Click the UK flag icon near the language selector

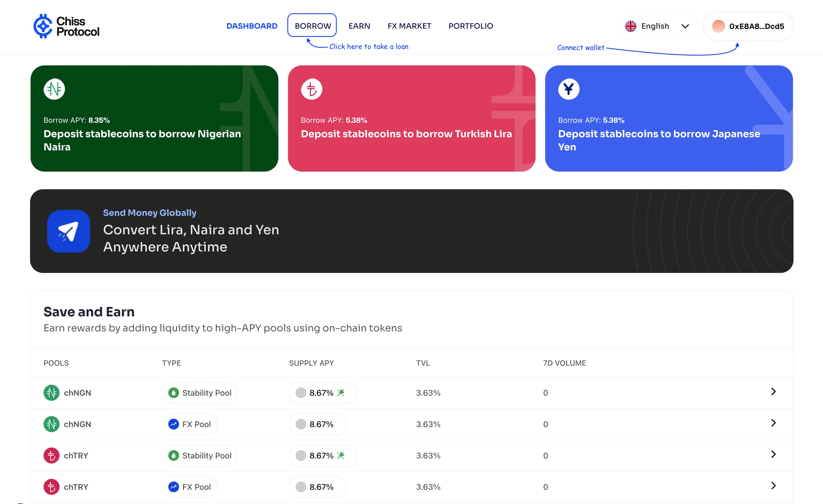coord(631,26)
